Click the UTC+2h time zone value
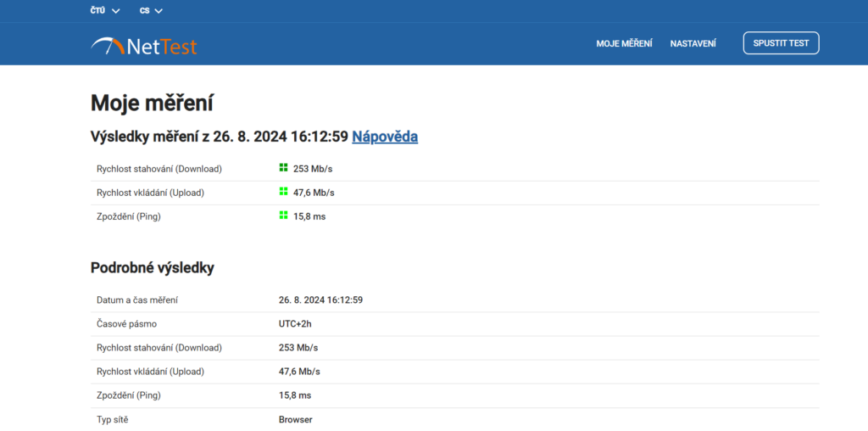Screen dimensions: 868x431 point(295,324)
